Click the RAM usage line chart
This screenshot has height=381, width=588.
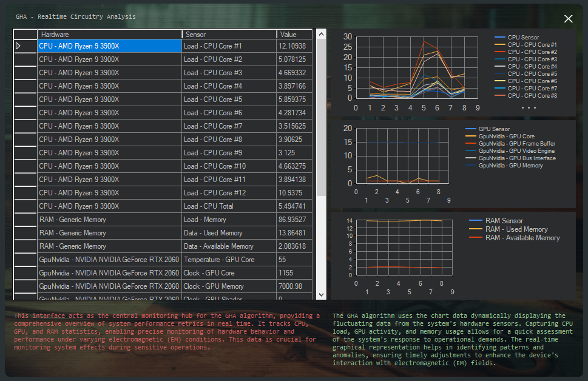[x=404, y=248]
